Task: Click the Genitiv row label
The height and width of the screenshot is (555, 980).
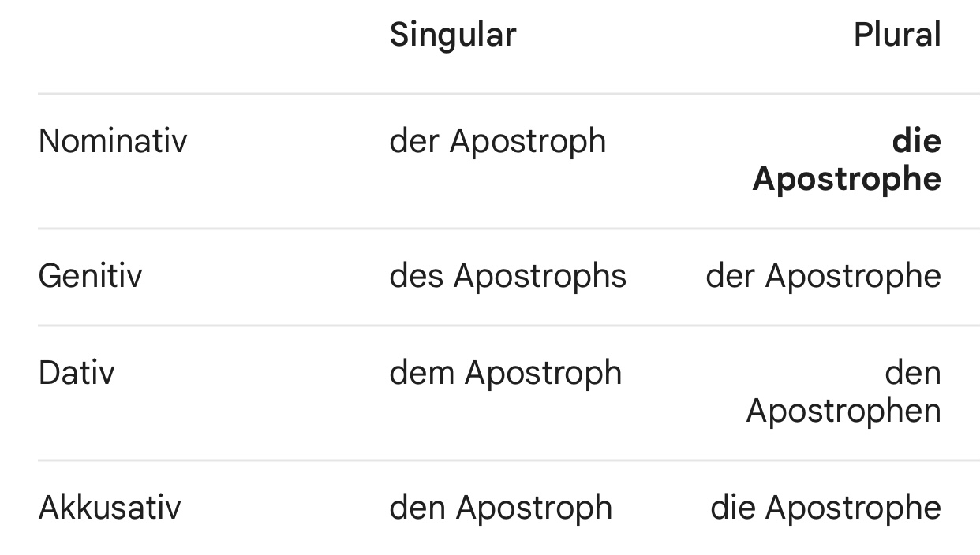Action: tap(90, 277)
